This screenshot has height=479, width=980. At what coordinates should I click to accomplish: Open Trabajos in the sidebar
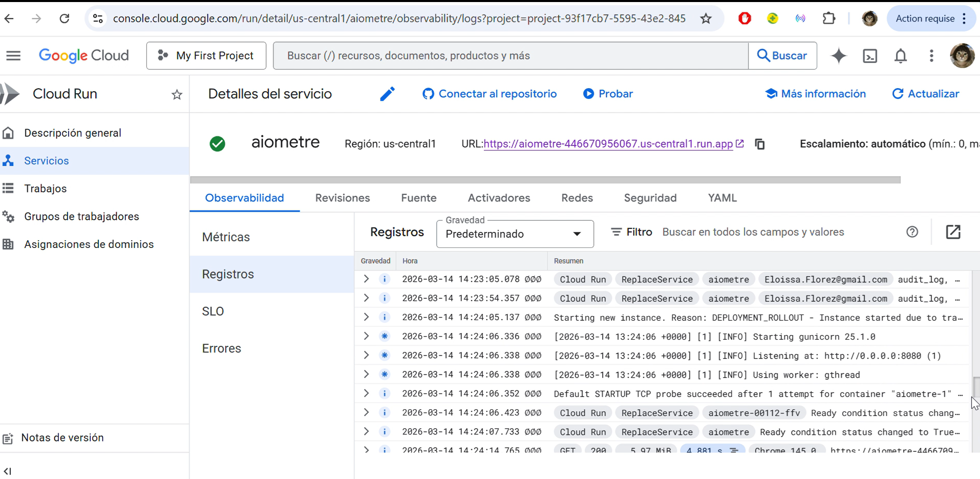point(94,189)
